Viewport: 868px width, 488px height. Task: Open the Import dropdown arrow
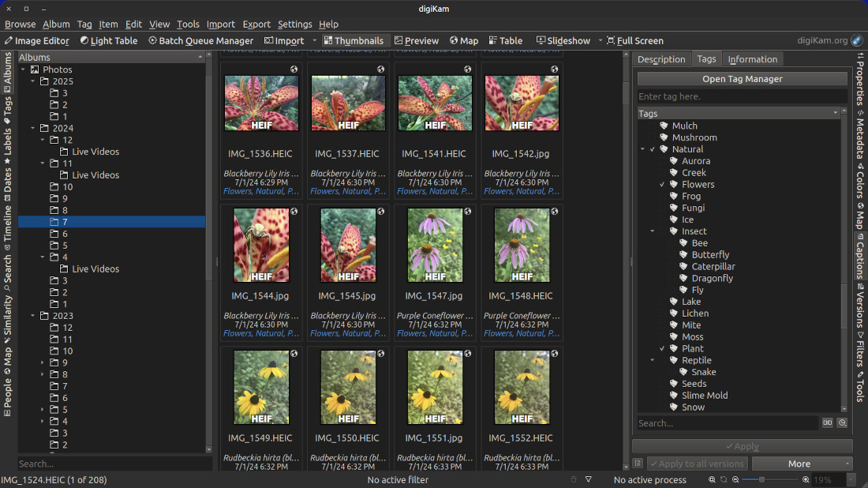[313, 40]
